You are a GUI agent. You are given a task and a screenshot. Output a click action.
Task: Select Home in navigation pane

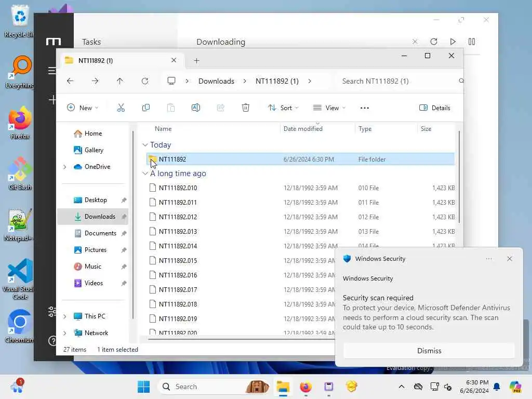92,134
